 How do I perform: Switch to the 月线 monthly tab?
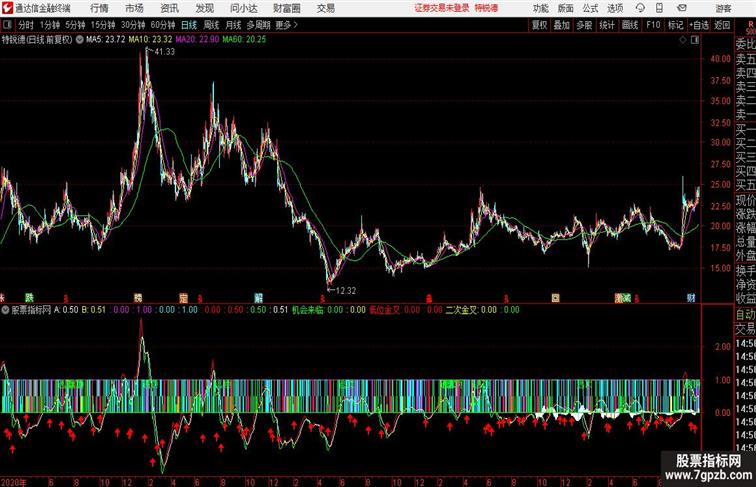(233, 25)
